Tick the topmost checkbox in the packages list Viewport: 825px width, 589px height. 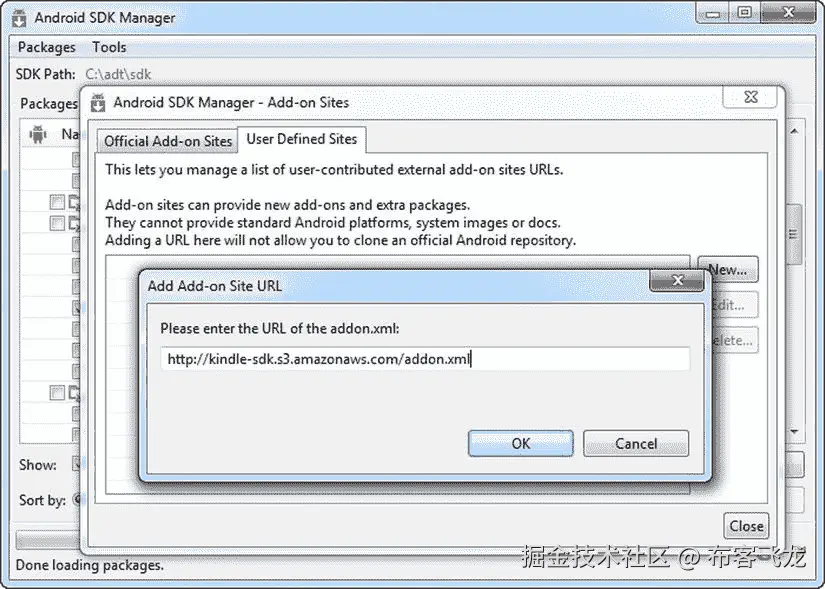point(58,202)
